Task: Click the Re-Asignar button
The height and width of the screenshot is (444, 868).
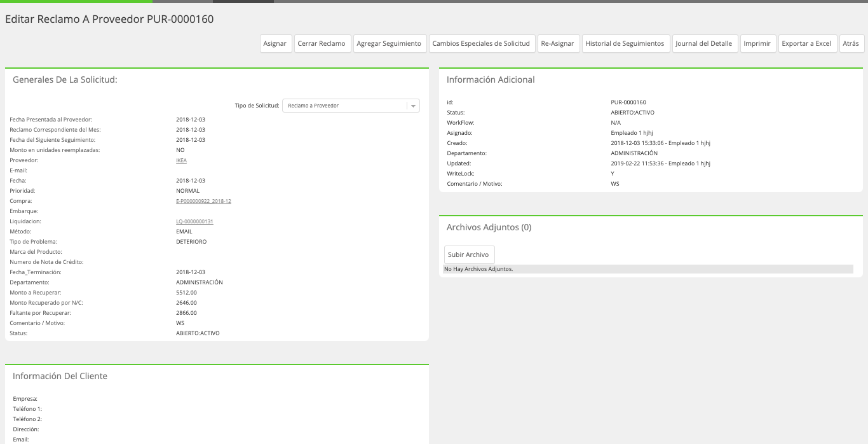Action: point(558,44)
